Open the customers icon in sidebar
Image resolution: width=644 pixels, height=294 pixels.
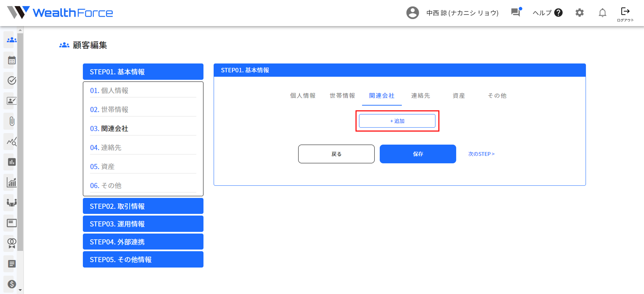12,40
